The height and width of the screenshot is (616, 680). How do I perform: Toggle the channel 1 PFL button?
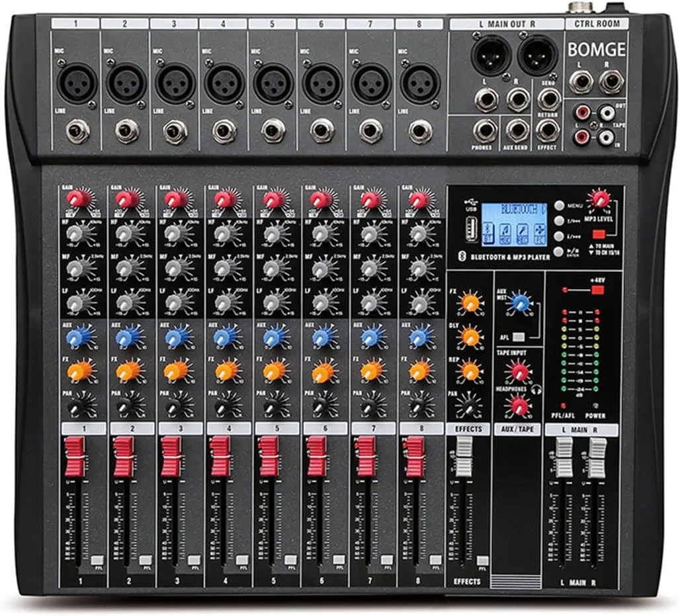click(x=97, y=559)
